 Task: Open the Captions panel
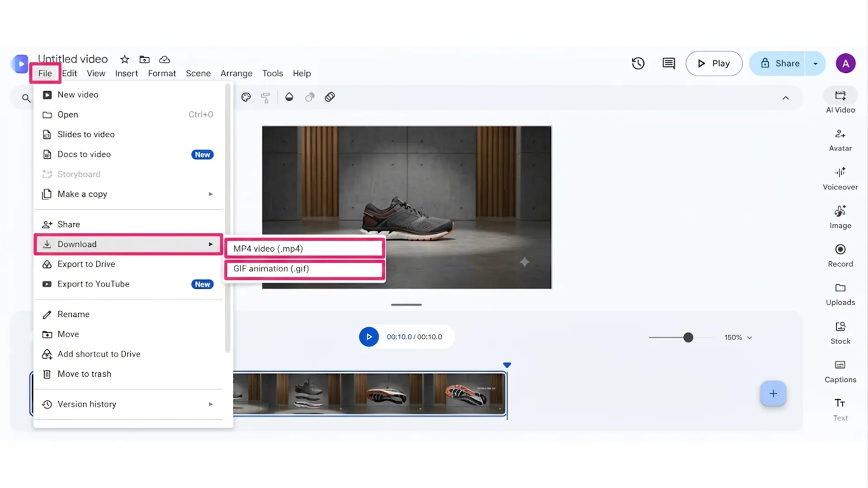840,371
